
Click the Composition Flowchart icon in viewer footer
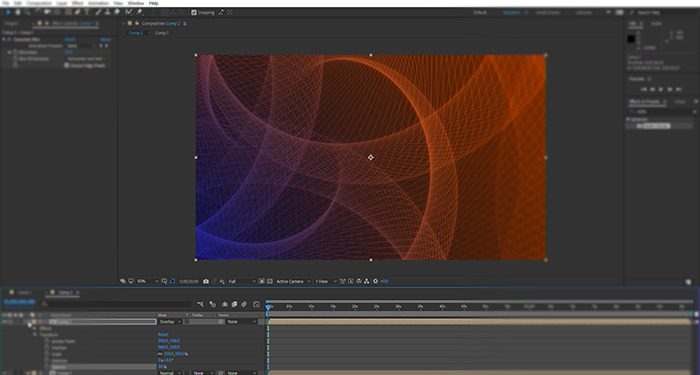(x=367, y=281)
